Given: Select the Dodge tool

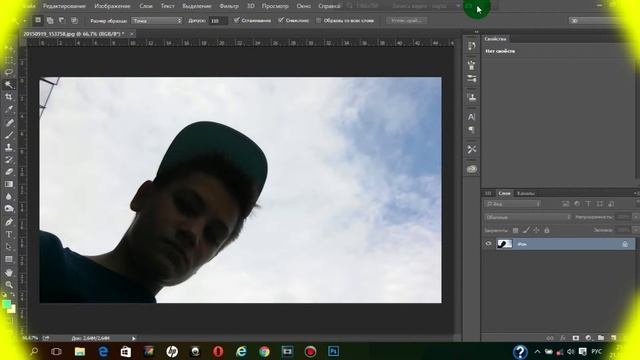Looking at the screenshot, I should point(9,209).
